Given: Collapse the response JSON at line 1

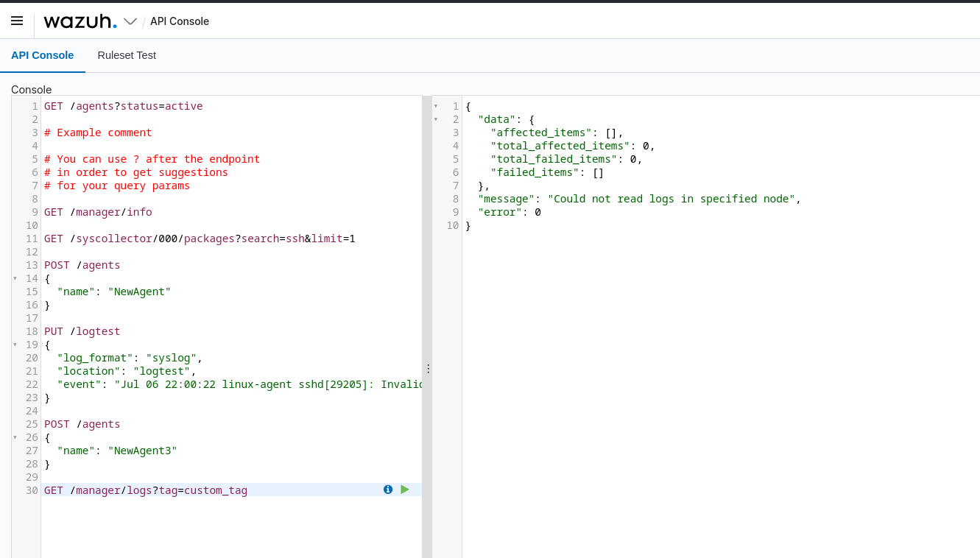Looking at the screenshot, I should click(x=437, y=106).
